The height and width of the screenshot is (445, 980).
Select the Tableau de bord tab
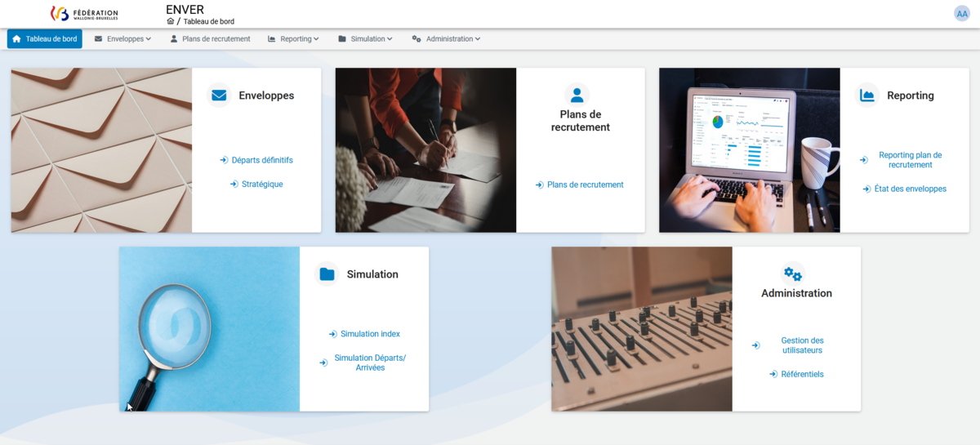pos(45,39)
